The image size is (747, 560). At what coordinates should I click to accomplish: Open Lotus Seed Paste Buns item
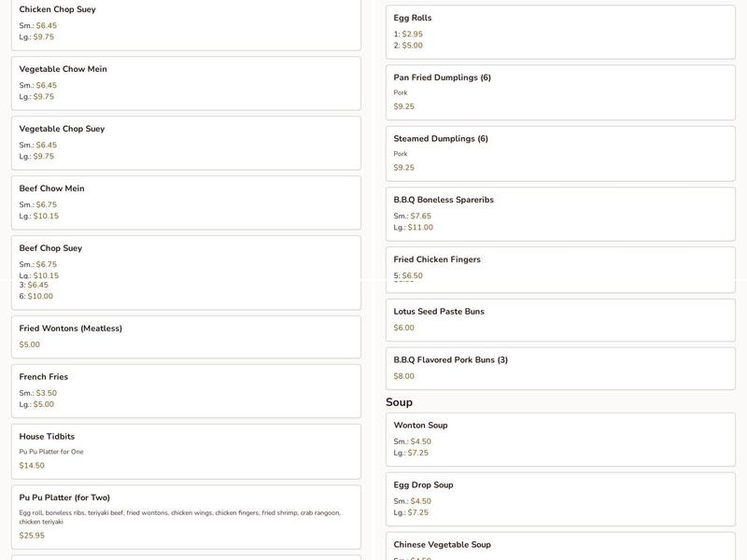(560, 320)
